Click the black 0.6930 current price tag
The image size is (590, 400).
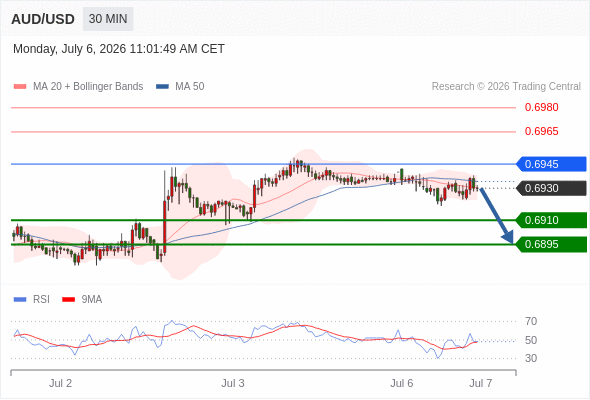551,188
